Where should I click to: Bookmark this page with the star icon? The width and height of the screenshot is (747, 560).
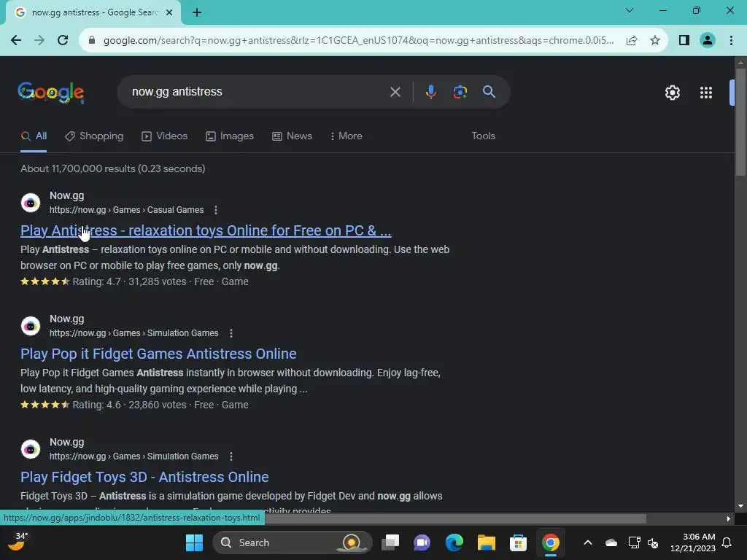click(655, 40)
